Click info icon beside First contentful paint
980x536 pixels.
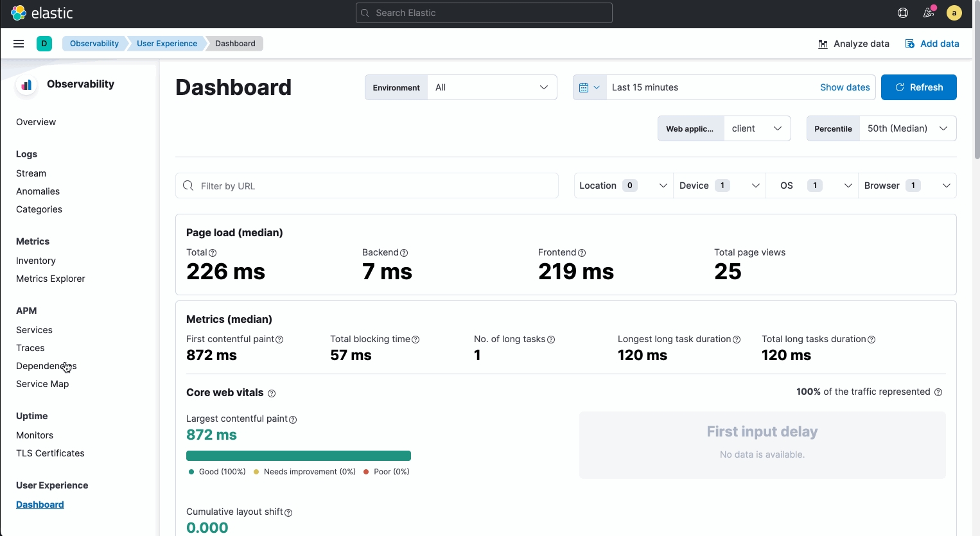[x=279, y=340]
